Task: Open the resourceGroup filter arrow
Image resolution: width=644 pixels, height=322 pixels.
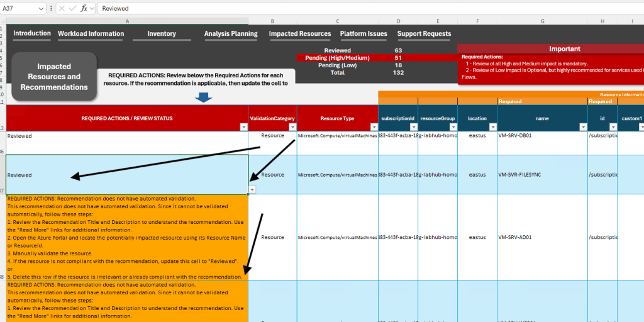Action: point(453,127)
